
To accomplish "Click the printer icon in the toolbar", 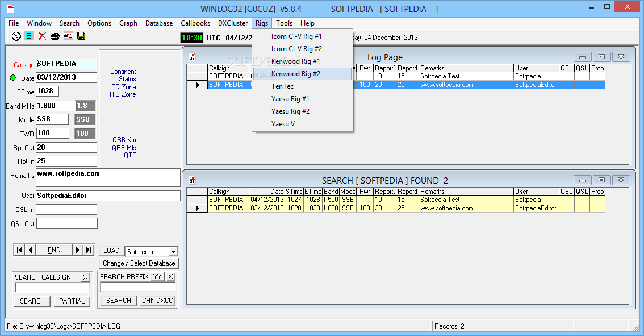I will pyautogui.click(x=55, y=36).
